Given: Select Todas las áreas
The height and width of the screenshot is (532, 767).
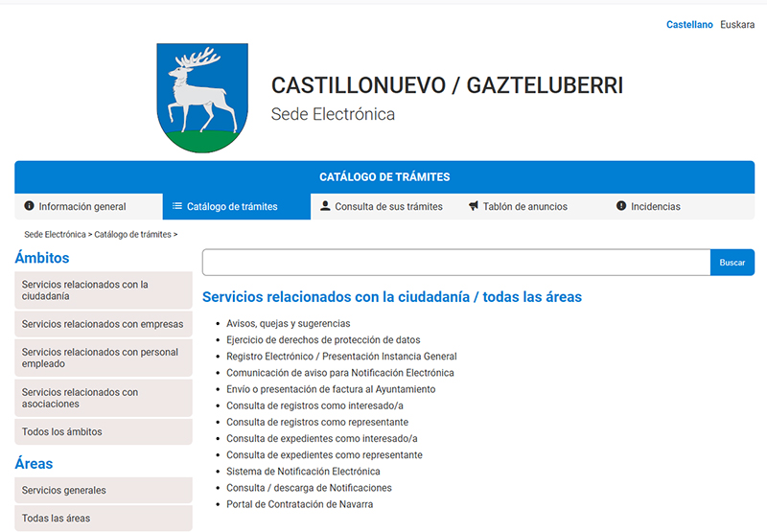Looking at the screenshot, I should (104, 519).
